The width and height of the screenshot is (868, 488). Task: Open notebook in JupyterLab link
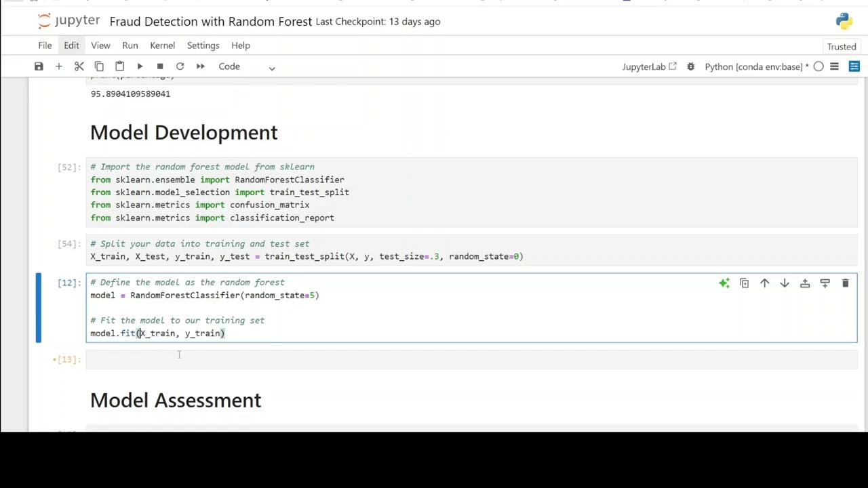point(649,66)
